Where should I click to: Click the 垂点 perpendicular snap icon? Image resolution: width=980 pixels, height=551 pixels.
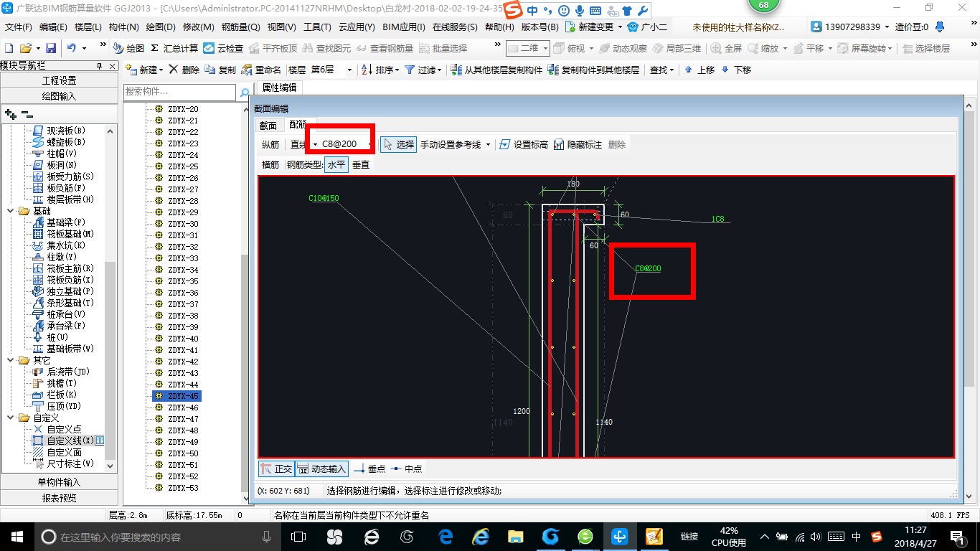[360, 468]
